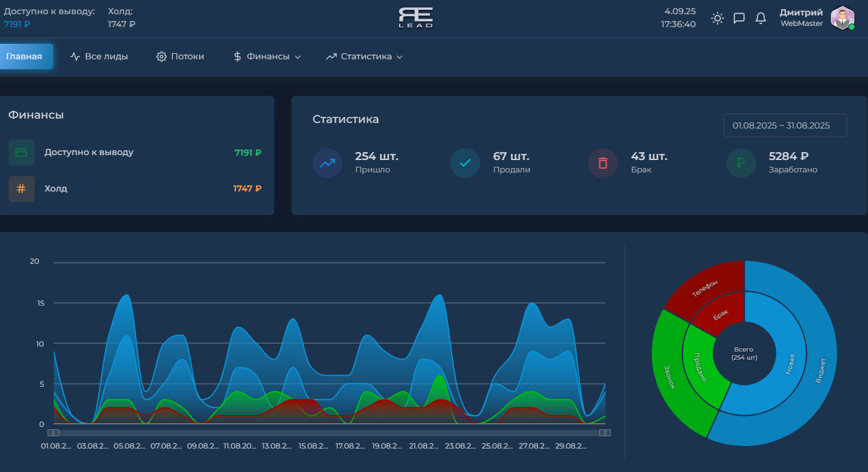The image size is (868, 472).
Task: Open the date range picker 01.08.2025 ~ 31.08.2025
Action: point(785,125)
